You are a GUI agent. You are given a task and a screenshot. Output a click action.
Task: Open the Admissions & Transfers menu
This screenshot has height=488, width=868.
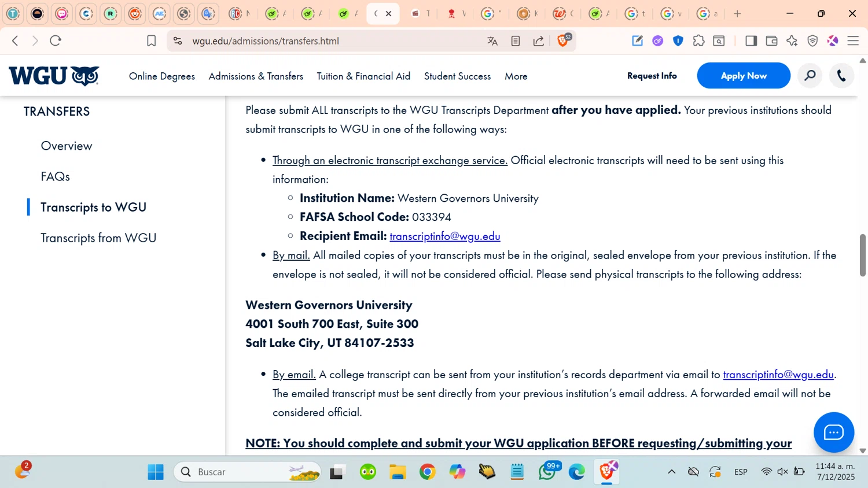[256, 76]
